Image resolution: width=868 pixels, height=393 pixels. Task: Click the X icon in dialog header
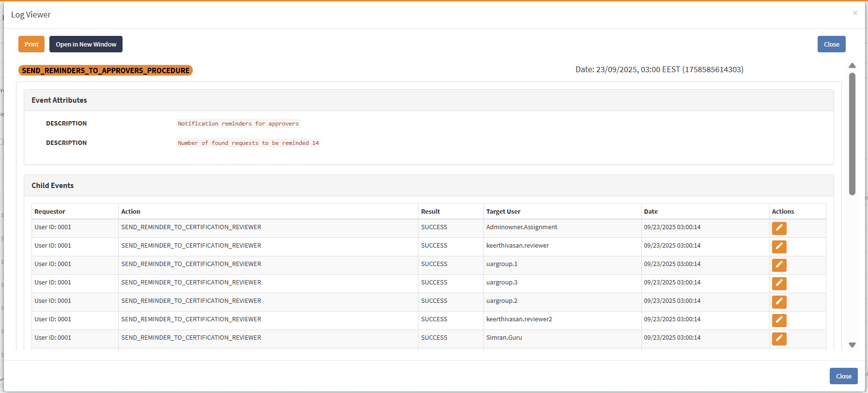tap(855, 13)
